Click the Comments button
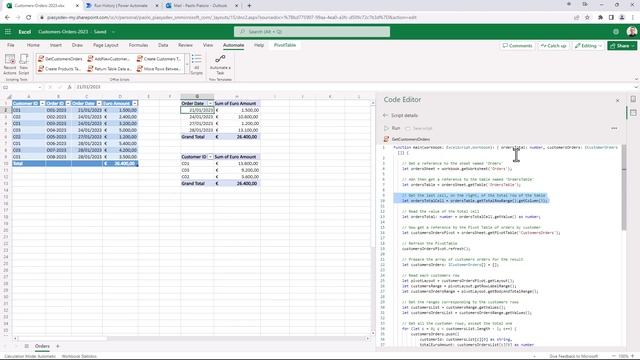Image resolution: width=640 pixels, height=360 pixels. pyautogui.click(x=517, y=46)
